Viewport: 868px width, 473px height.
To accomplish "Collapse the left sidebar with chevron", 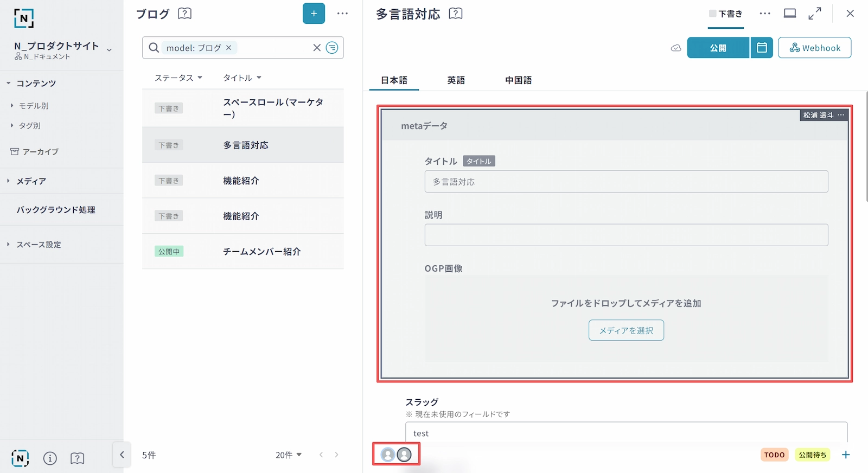I will pyautogui.click(x=122, y=455).
